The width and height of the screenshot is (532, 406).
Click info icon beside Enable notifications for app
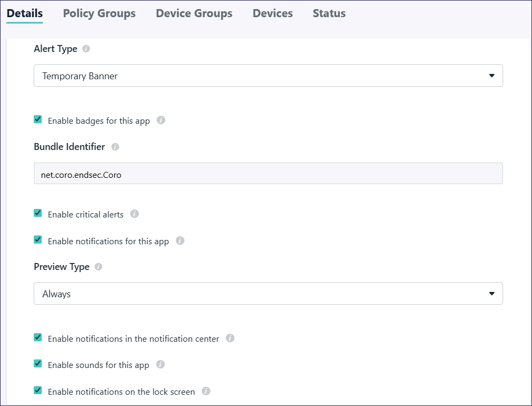click(180, 241)
